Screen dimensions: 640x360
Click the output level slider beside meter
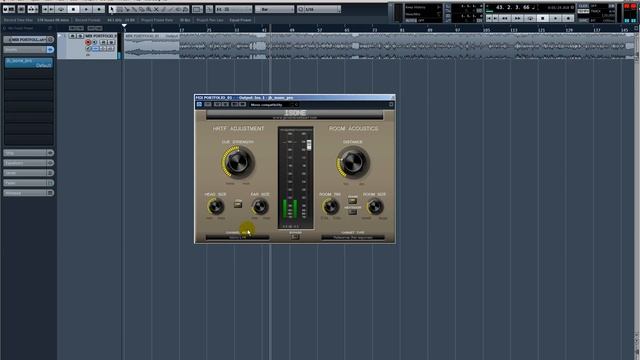coord(309,144)
